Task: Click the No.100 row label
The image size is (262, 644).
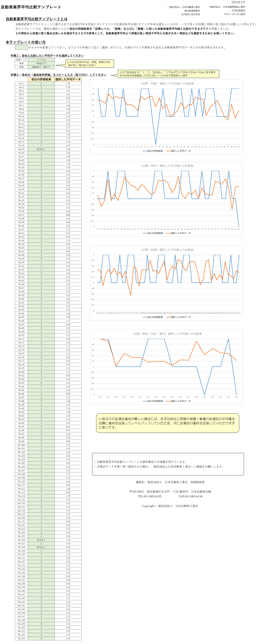Action: (x=22, y=445)
